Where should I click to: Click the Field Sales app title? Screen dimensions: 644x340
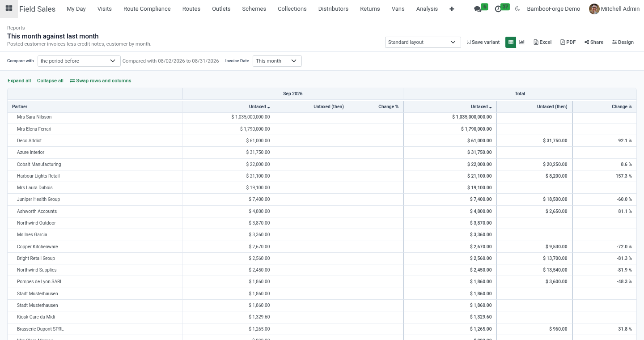(x=37, y=9)
